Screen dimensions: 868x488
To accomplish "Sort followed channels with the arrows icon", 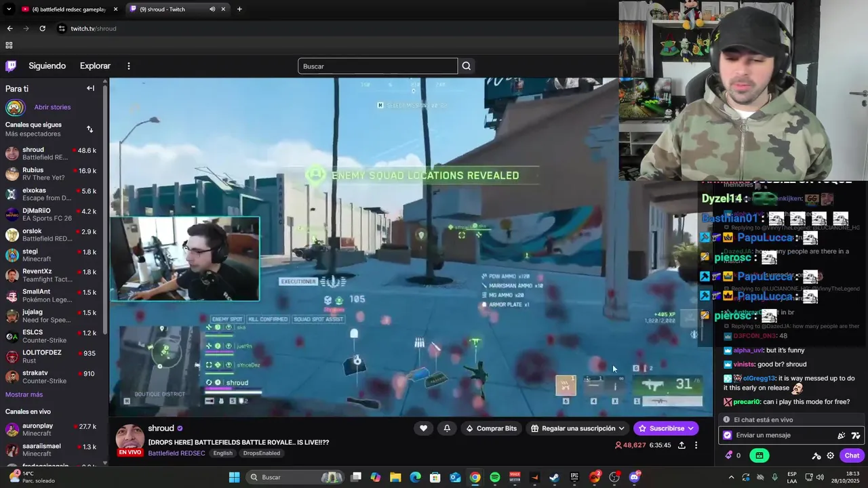I will pyautogui.click(x=90, y=129).
